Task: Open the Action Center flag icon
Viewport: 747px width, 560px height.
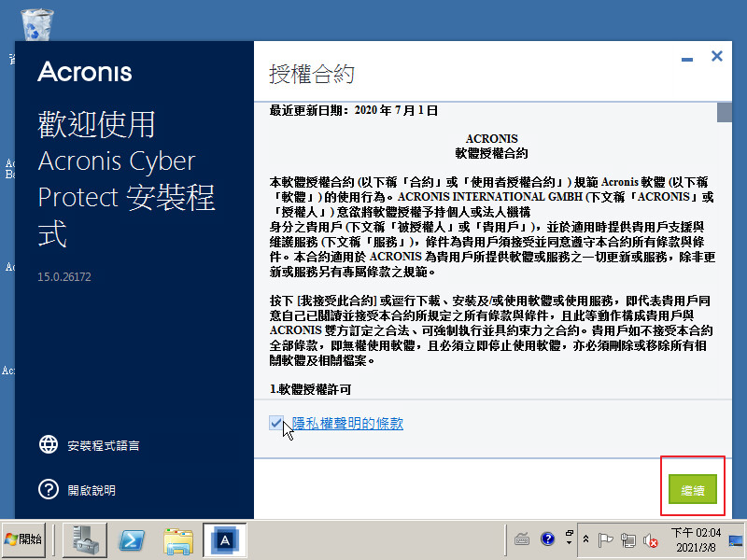Action: pos(605,539)
